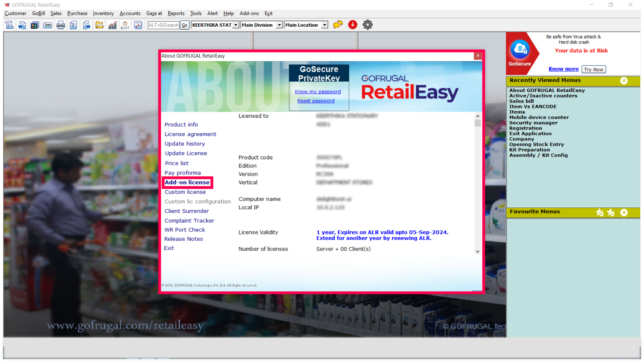Click the printer icon in toolbar

tap(60, 25)
